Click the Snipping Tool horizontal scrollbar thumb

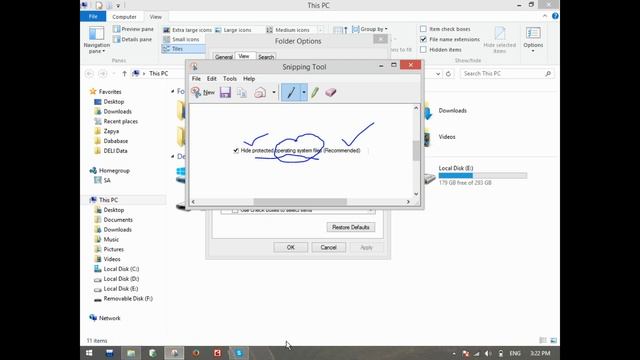(300, 202)
